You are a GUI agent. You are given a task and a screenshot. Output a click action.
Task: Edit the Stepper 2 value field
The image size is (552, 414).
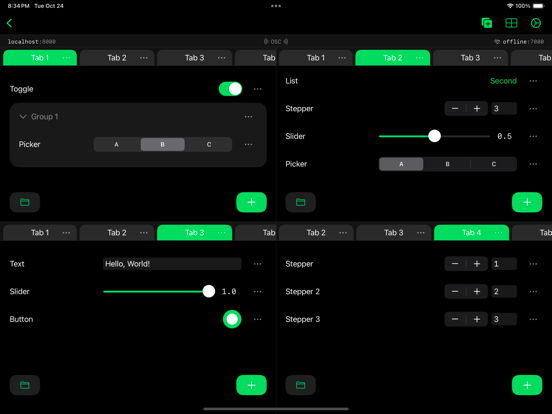(x=504, y=291)
